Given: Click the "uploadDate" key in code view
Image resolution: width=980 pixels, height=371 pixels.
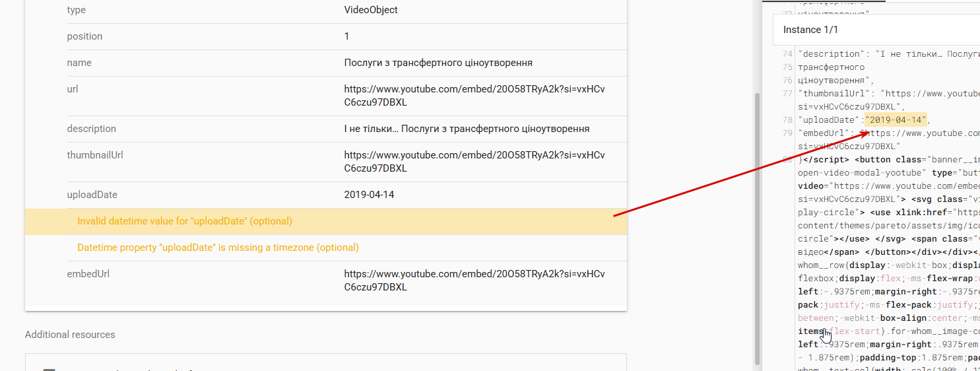Looking at the screenshot, I should point(829,119).
